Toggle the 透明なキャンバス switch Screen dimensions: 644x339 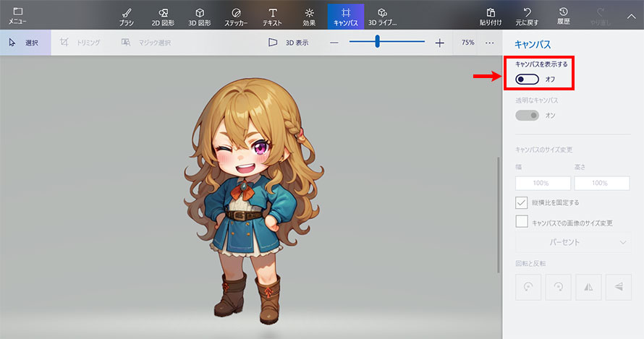(x=528, y=116)
